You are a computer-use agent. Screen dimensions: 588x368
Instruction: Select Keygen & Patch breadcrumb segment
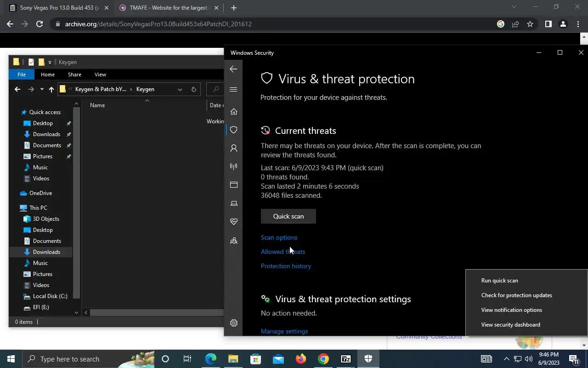(101, 89)
